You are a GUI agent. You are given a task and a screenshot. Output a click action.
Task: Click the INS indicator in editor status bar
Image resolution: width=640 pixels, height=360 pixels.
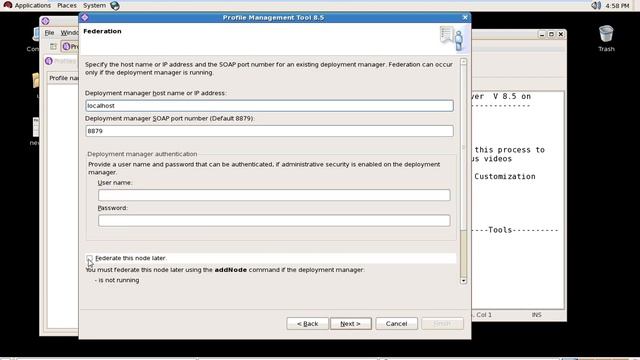[x=536, y=315]
